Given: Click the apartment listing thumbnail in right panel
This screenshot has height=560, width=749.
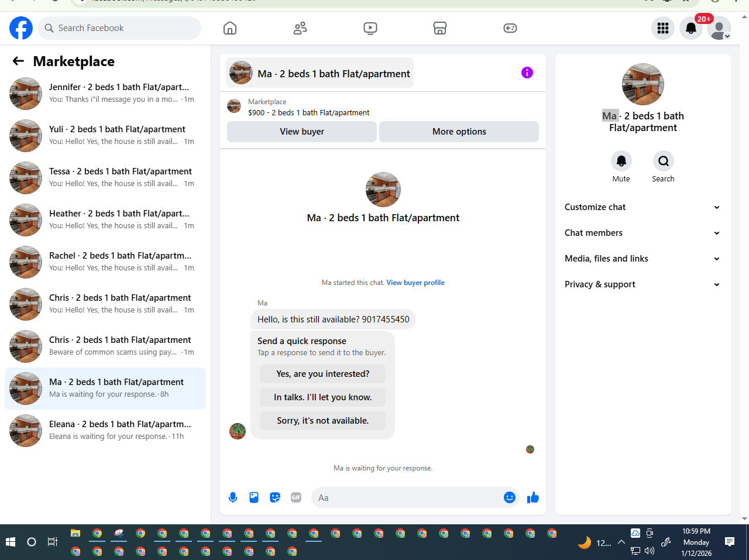Looking at the screenshot, I should click(643, 84).
